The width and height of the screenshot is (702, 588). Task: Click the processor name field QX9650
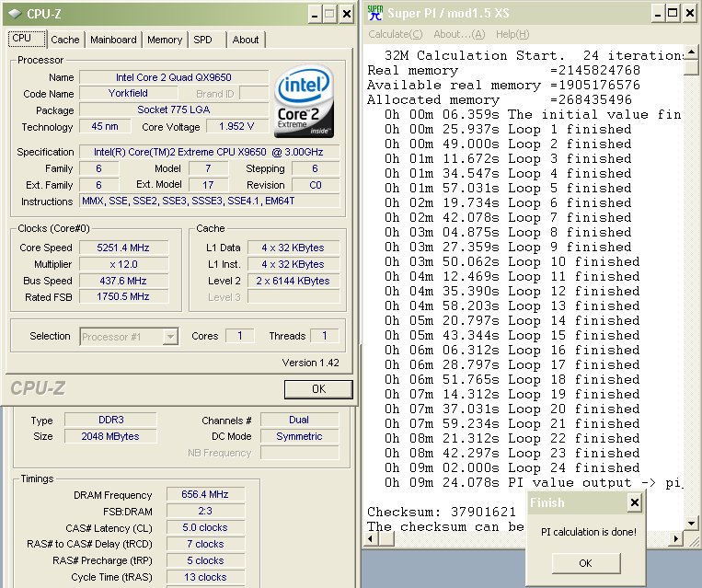(174, 77)
